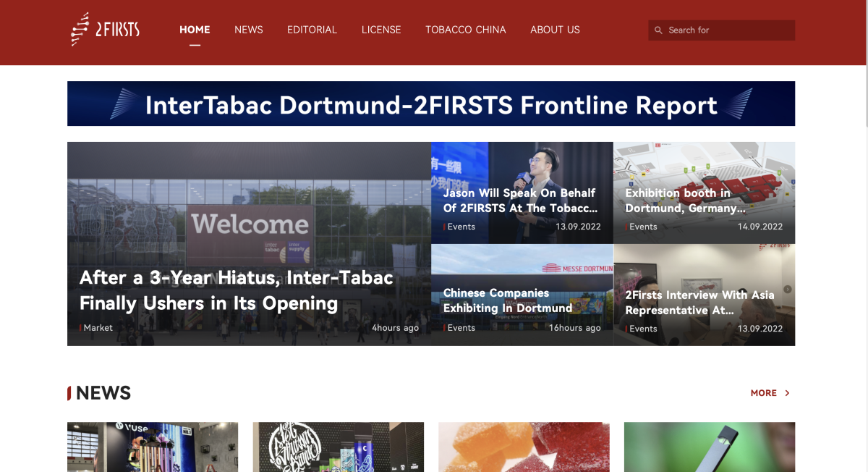This screenshot has width=868, height=472.
Task: Open Jason Will Speak On Behalf article
Action: coord(519,201)
